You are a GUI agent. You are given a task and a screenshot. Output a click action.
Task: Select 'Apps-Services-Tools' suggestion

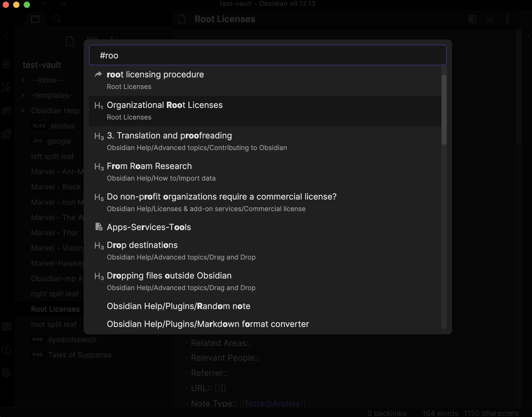[149, 227]
